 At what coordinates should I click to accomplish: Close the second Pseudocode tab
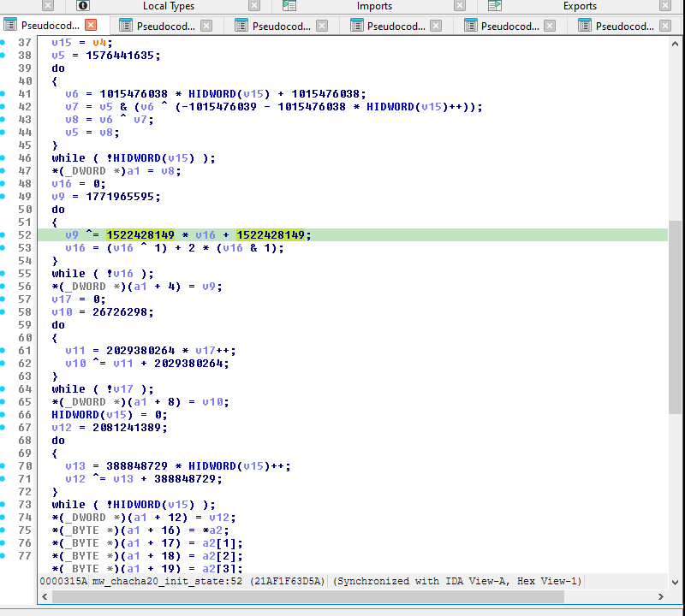click(206, 26)
